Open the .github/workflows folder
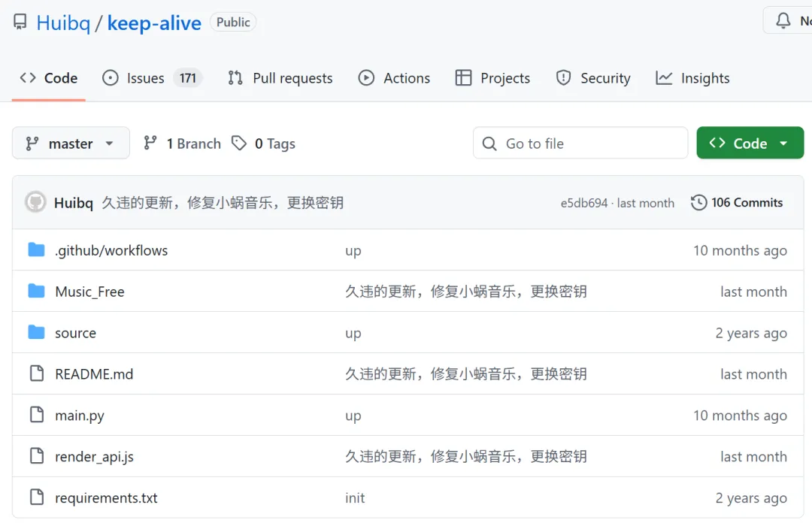Image resolution: width=812 pixels, height=526 pixels. 111,250
